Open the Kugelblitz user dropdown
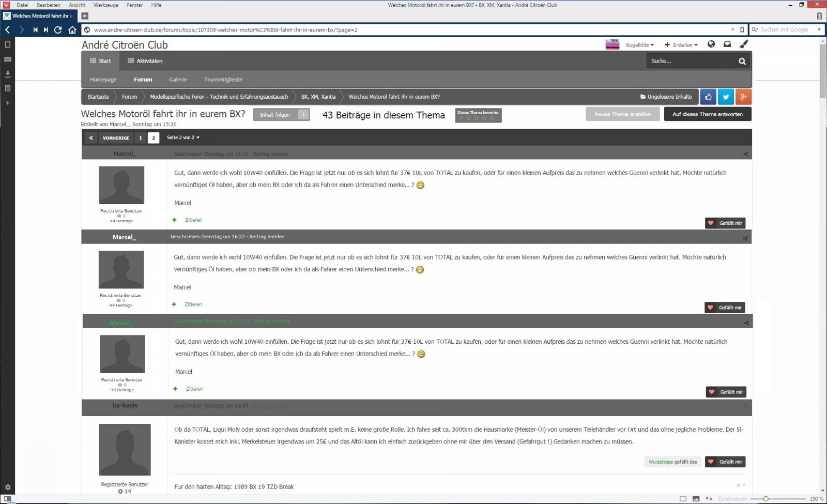Image resolution: width=827 pixels, height=504 pixels. tap(639, 45)
